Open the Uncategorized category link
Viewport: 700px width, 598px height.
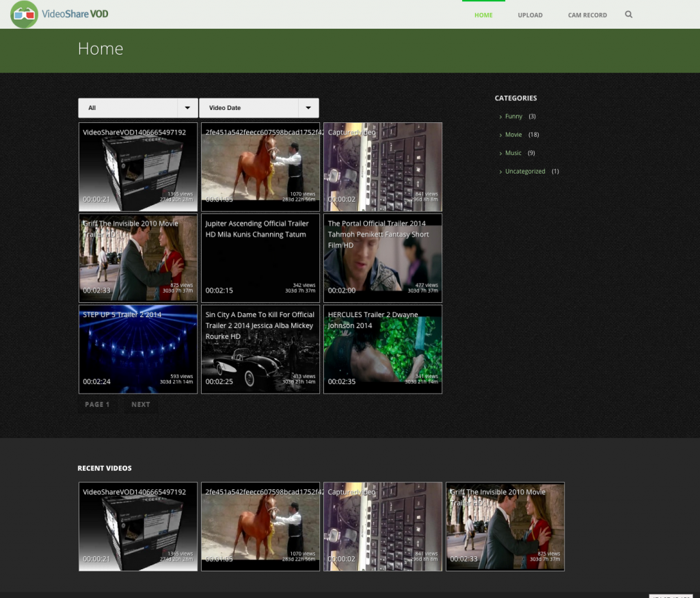(x=525, y=172)
